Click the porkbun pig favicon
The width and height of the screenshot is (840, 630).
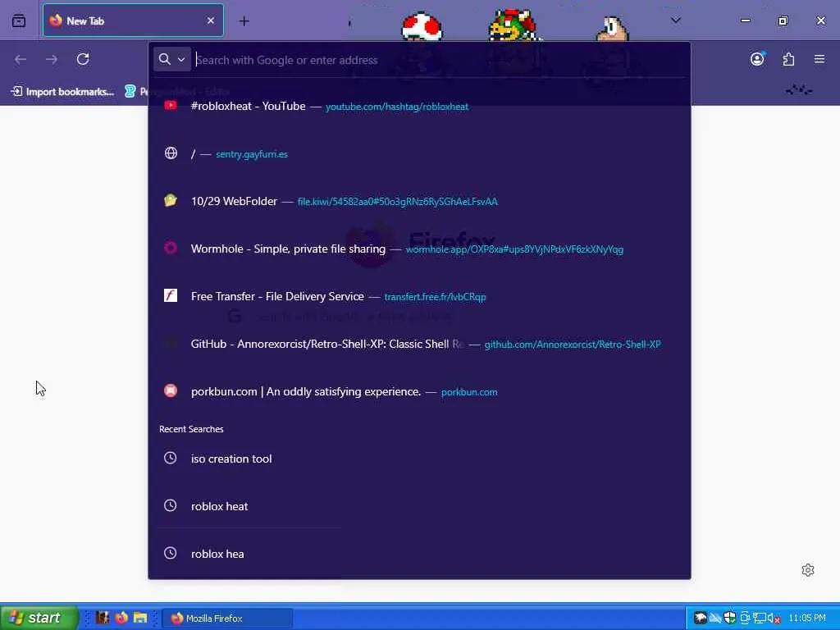(171, 391)
